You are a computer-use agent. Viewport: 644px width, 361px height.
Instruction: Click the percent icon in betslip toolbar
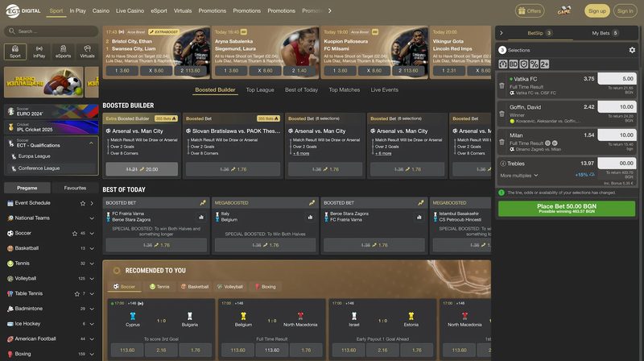coord(534,64)
